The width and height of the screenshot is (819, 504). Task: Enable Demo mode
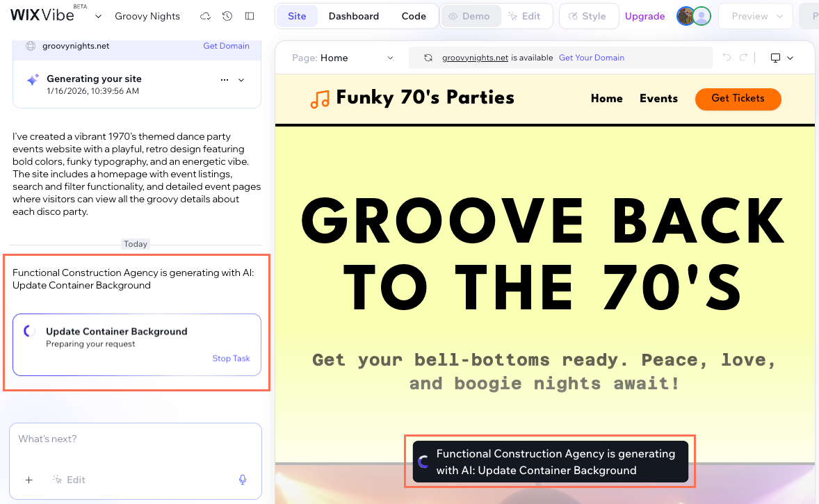click(x=471, y=15)
